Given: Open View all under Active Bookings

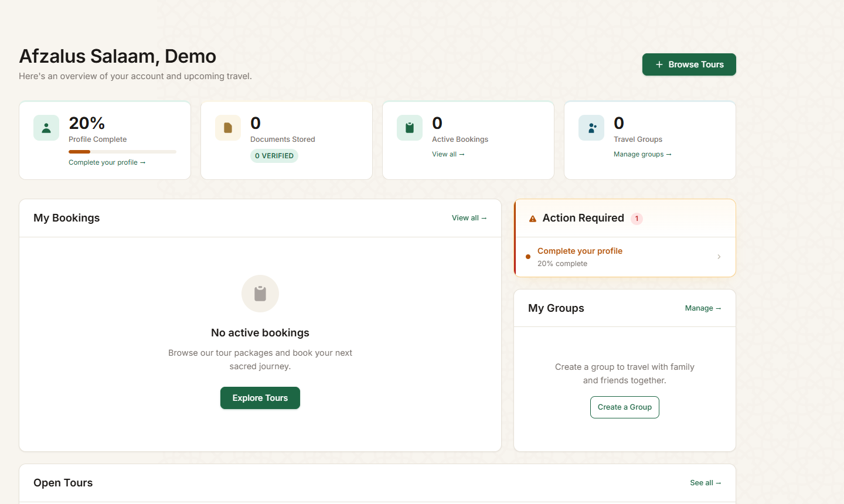Looking at the screenshot, I should (448, 154).
